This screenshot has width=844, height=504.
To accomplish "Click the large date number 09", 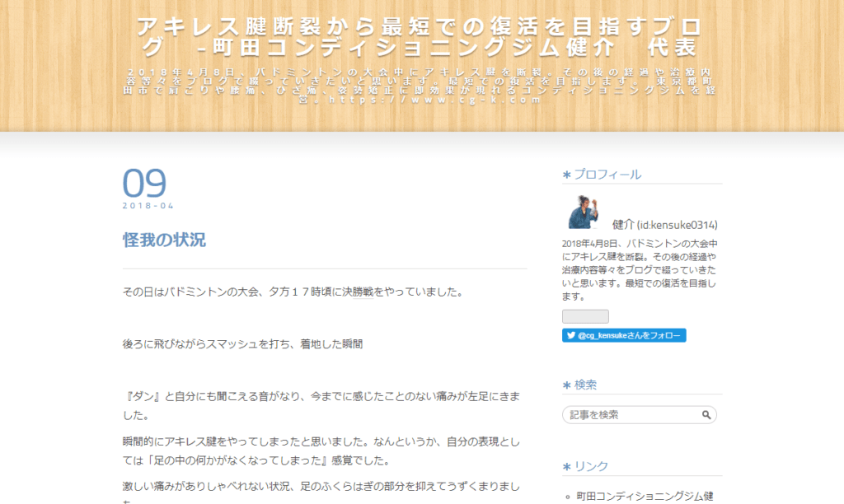I will pyautogui.click(x=144, y=184).
